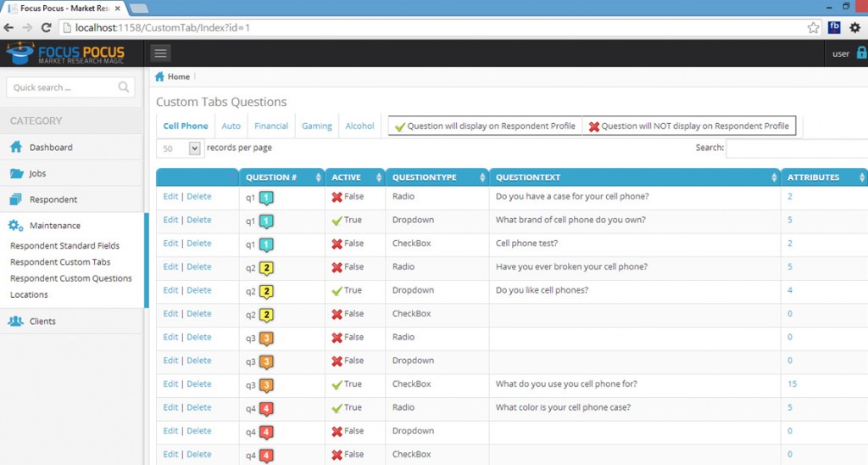Switch to the Auto tab
The image size is (868, 465).
click(231, 126)
